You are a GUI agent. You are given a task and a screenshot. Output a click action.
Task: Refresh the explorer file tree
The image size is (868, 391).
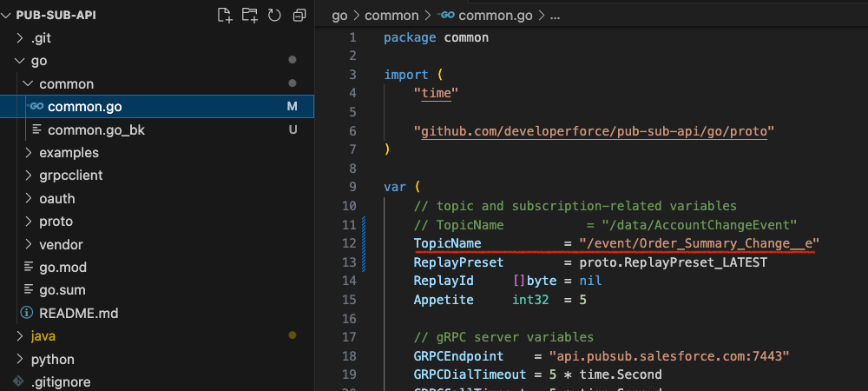[274, 15]
